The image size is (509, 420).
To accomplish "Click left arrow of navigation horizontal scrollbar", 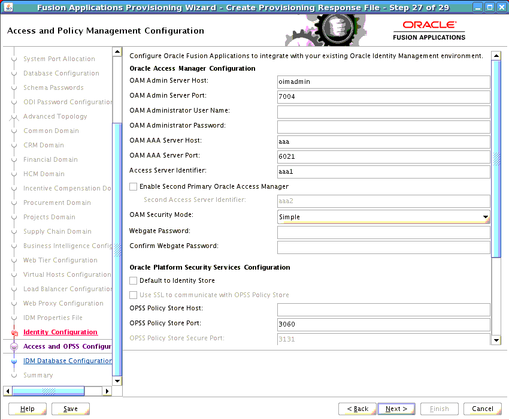I will 8,391.
